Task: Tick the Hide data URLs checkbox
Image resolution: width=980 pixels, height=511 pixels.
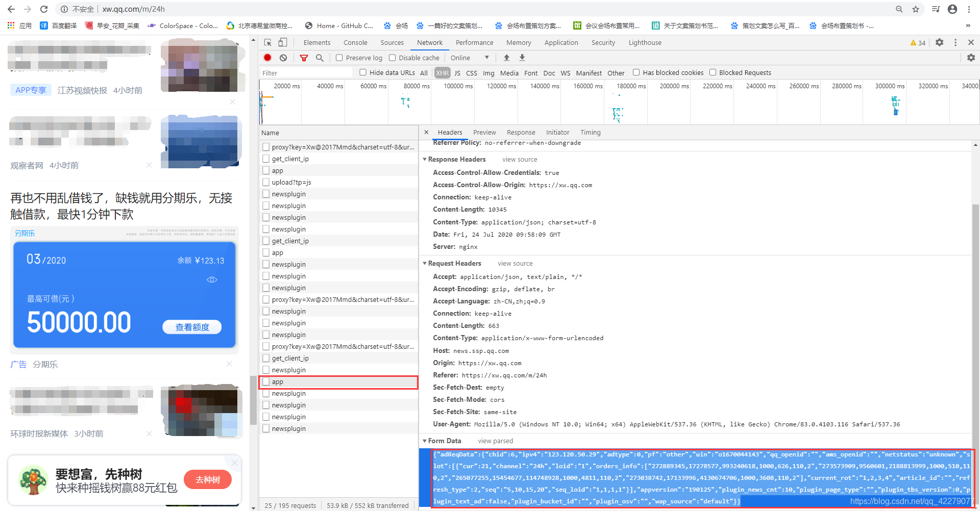Action: [x=363, y=72]
